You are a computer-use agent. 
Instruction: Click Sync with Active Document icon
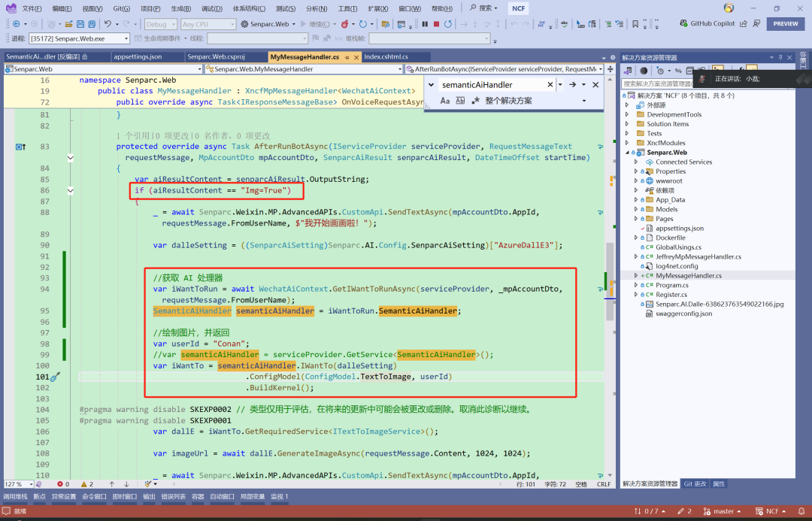point(678,71)
